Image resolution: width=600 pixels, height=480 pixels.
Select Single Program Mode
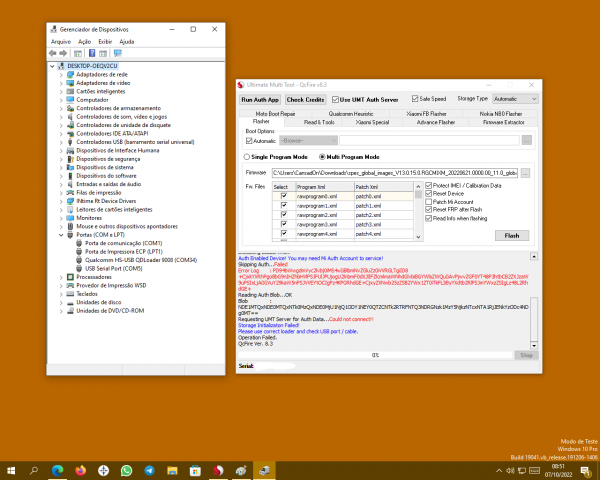(247, 157)
